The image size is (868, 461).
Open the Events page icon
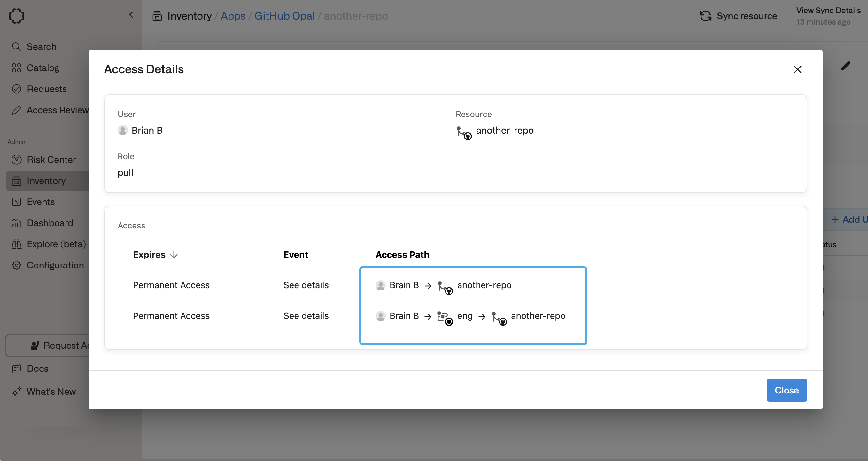click(x=17, y=202)
